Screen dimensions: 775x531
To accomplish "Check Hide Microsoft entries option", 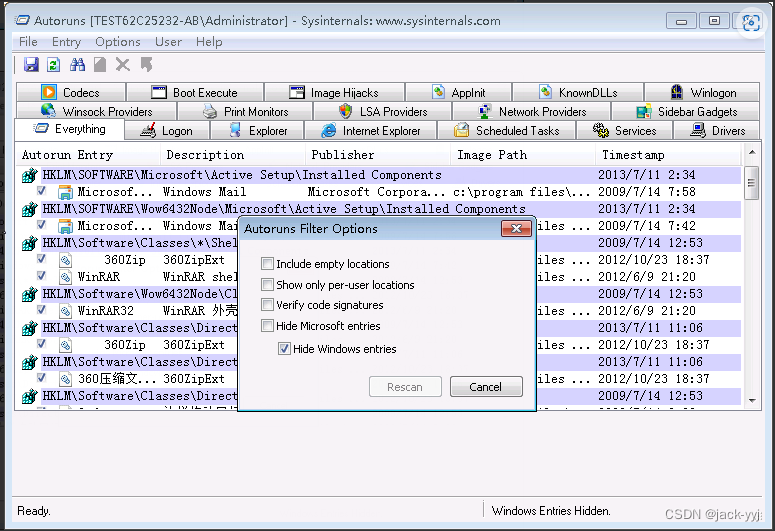I will coord(267,325).
